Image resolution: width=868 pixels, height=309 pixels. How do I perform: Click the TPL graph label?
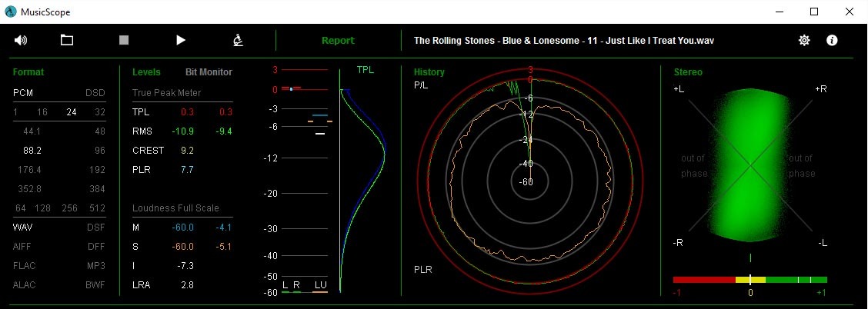pyautogui.click(x=366, y=70)
